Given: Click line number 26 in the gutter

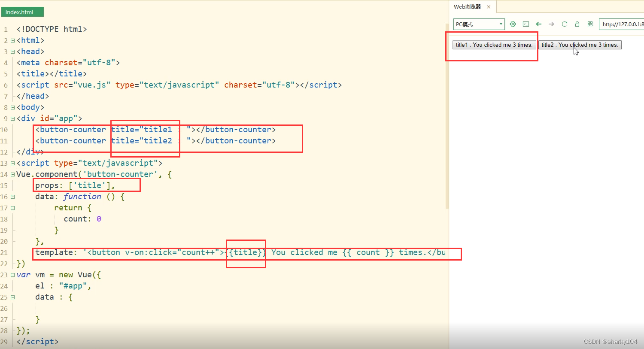Looking at the screenshot, I should pos(4,309).
